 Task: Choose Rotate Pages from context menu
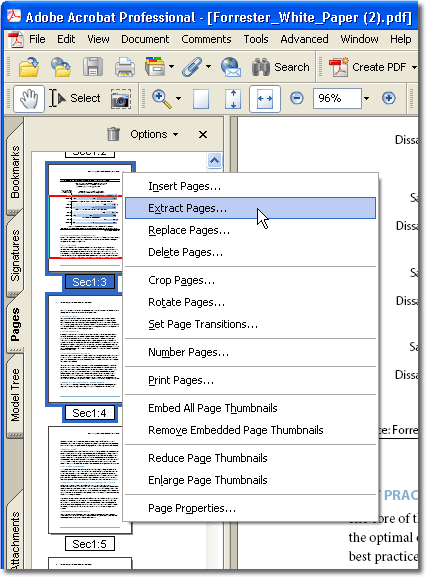[x=250, y=302]
